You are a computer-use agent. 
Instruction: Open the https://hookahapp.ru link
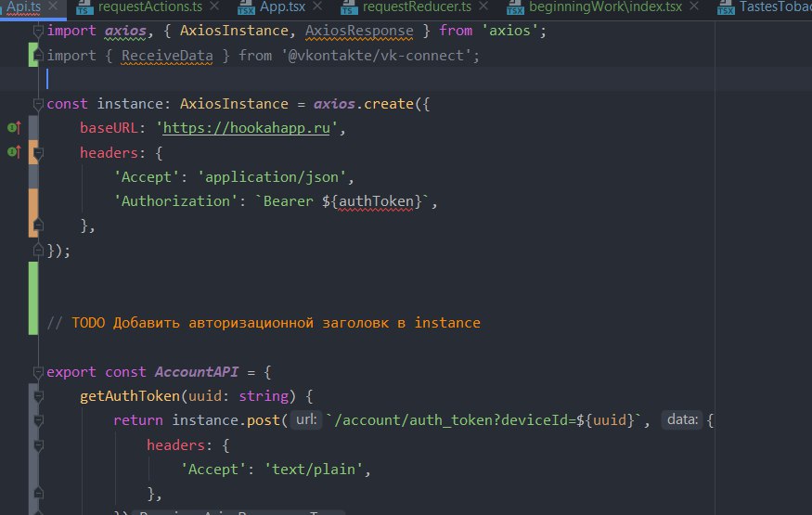pos(246,128)
